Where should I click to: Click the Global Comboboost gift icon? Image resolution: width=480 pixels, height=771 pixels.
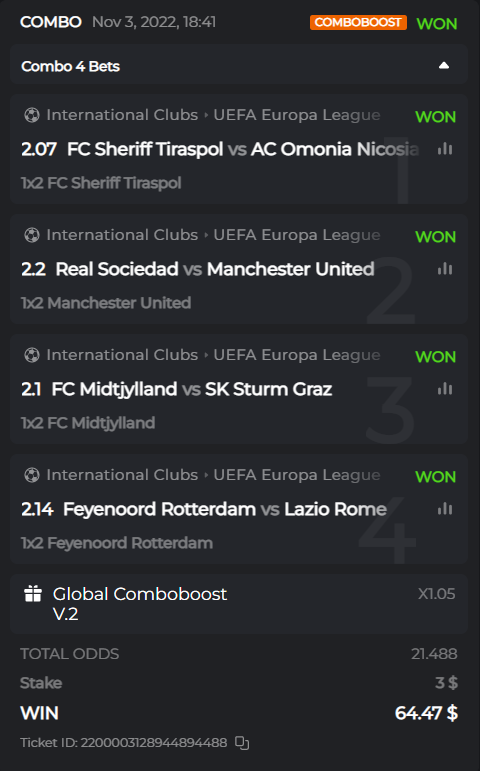(x=33, y=593)
